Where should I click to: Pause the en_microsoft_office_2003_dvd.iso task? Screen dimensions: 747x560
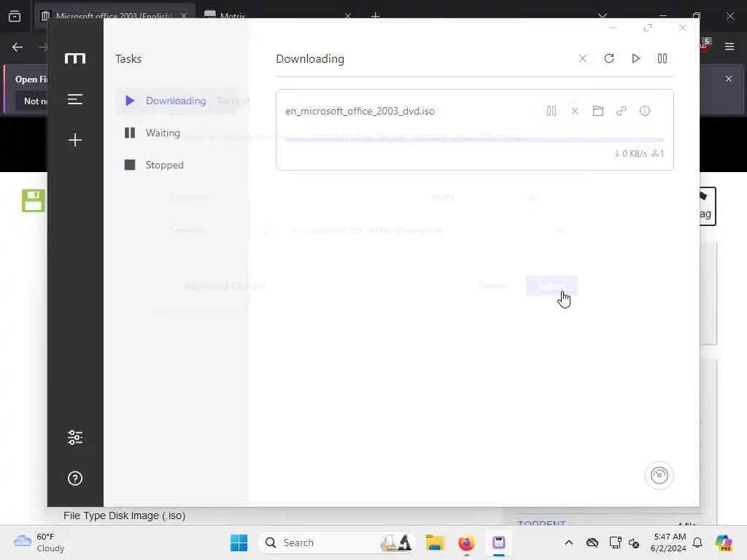[551, 111]
